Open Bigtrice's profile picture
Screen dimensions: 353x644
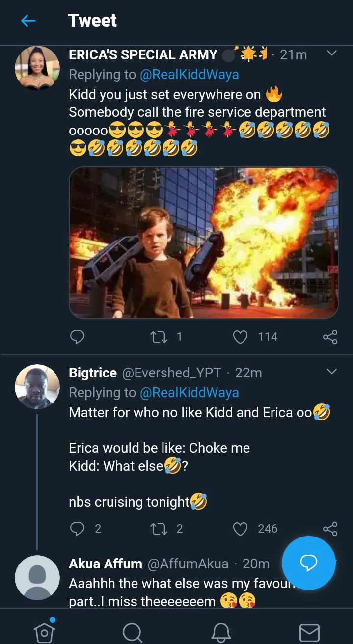37,387
